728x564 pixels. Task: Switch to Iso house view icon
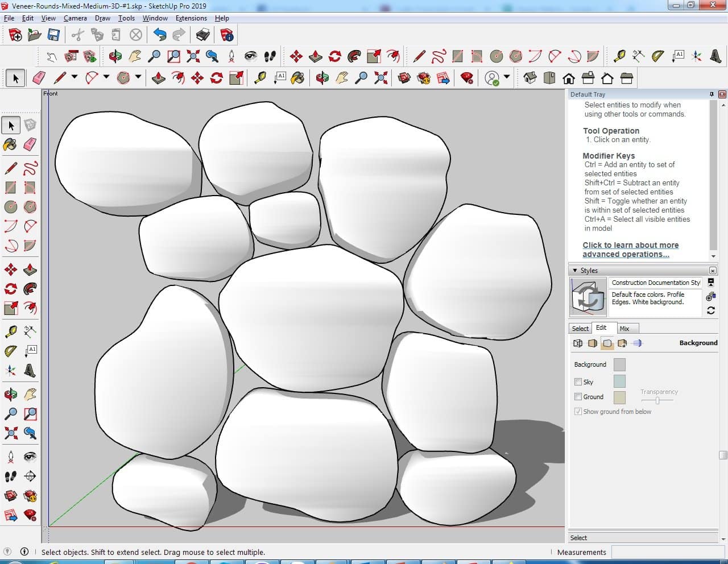pyautogui.click(x=530, y=78)
